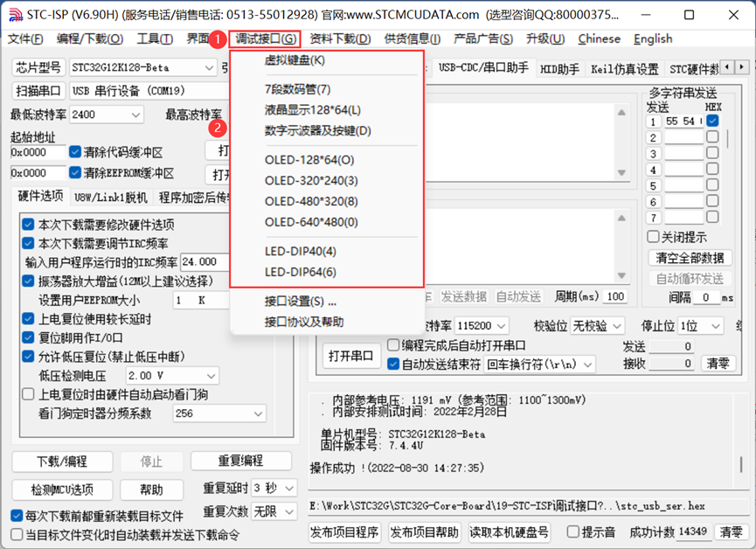Open 重复次数 无限 dropdown

click(x=274, y=511)
